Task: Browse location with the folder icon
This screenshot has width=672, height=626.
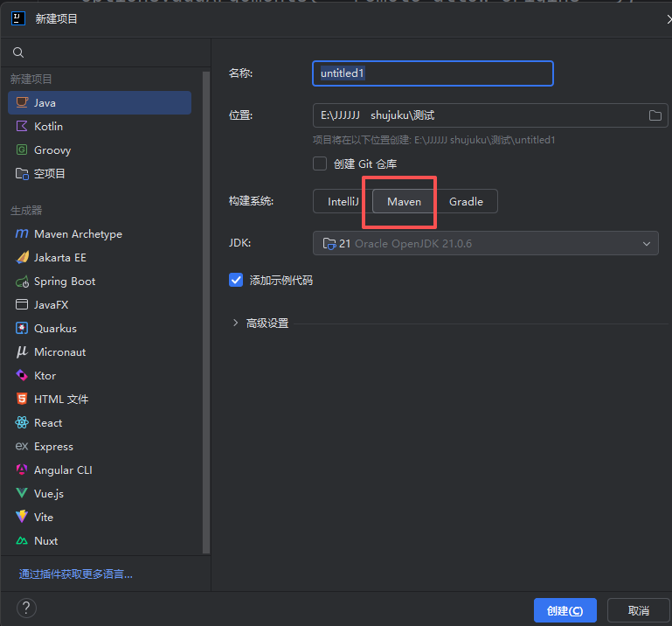Action: 655,115
